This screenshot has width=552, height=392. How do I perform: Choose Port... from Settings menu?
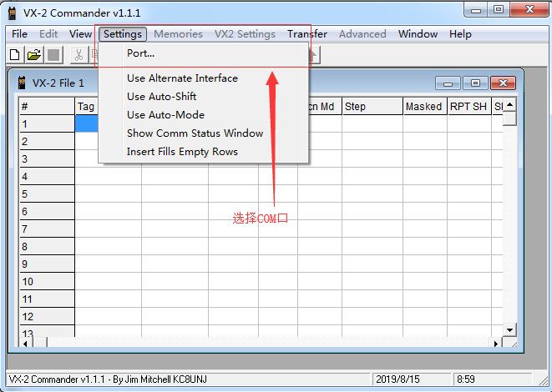tap(140, 53)
